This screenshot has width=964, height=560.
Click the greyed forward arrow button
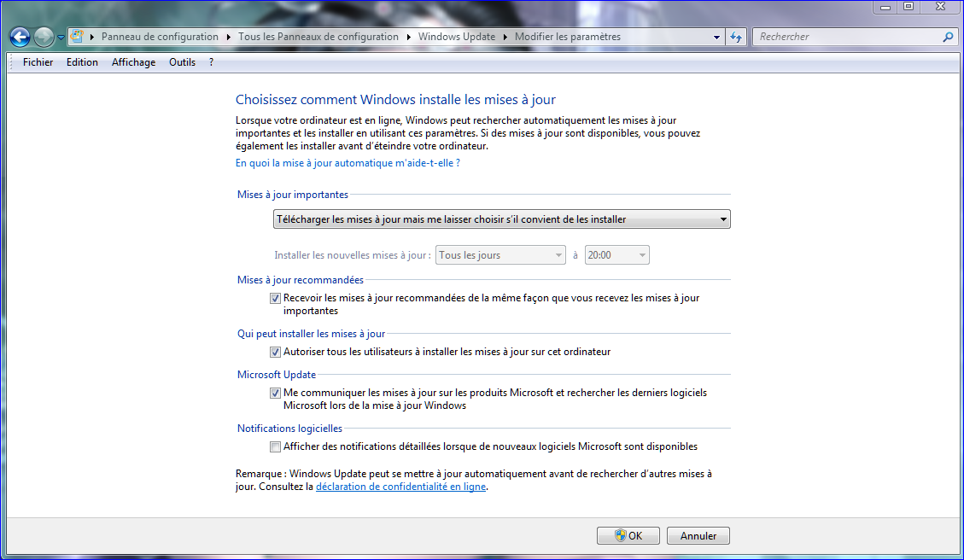44,37
